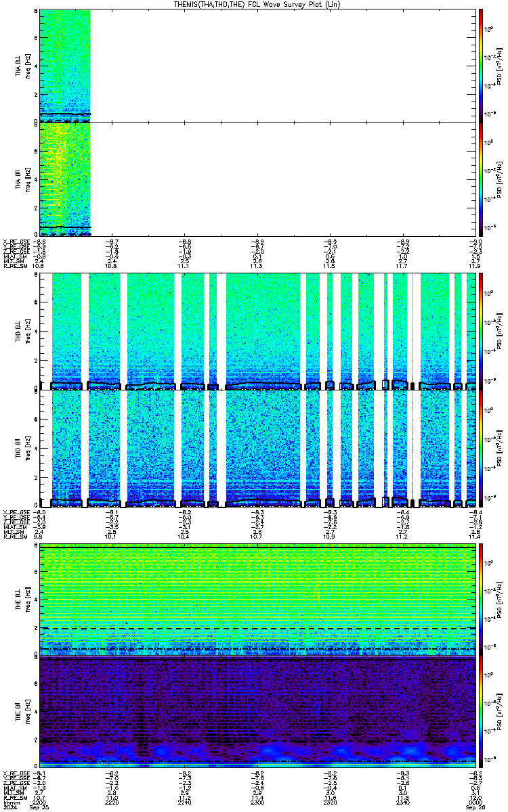This screenshot has height=812, width=508.
Task: Click the THA B∥ spectrogram panel
Action: (x=257, y=179)
